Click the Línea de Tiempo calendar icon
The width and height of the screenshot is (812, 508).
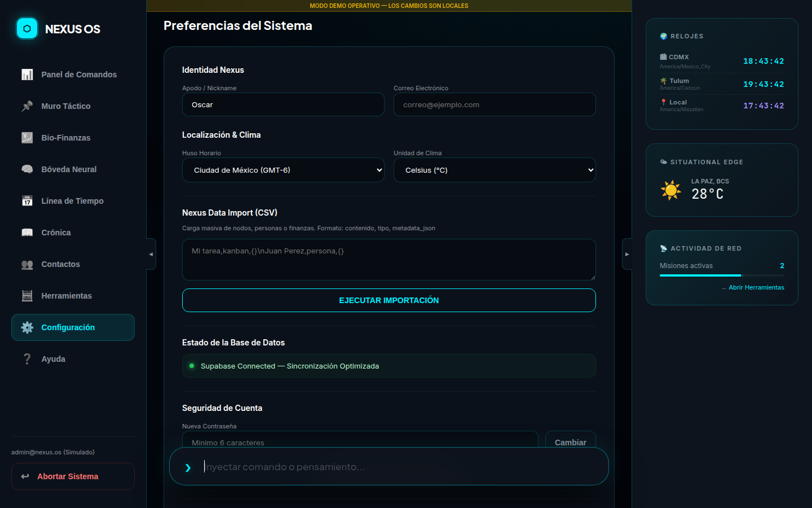[27, 201]
